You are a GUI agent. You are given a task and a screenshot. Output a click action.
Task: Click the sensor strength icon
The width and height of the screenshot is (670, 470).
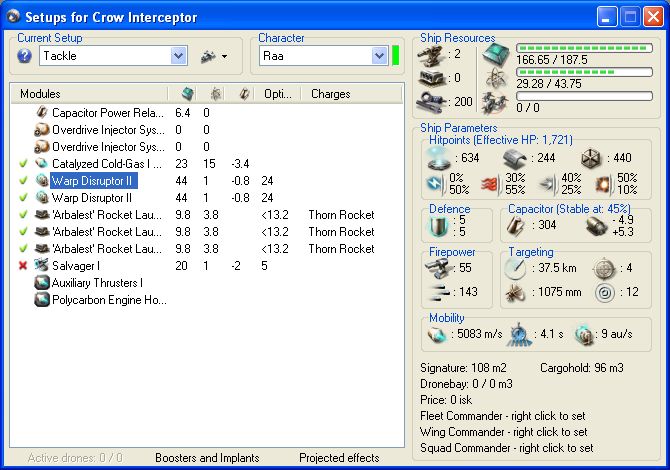tap(605, 293)
